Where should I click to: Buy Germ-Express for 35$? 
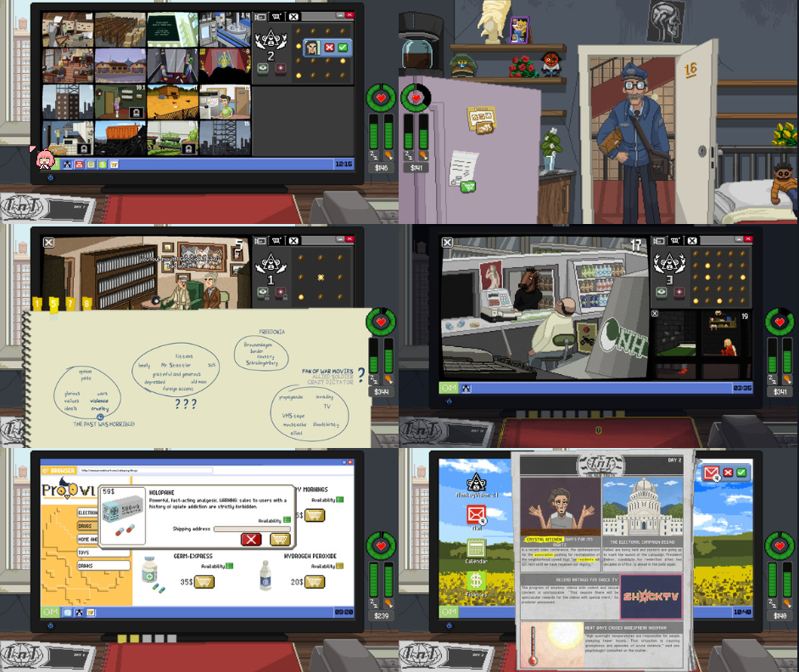click(x=204, y=582)
